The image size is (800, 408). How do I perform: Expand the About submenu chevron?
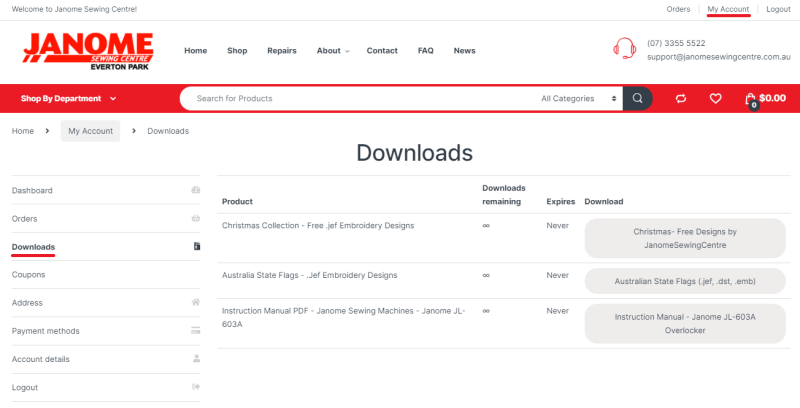[347, 51]
